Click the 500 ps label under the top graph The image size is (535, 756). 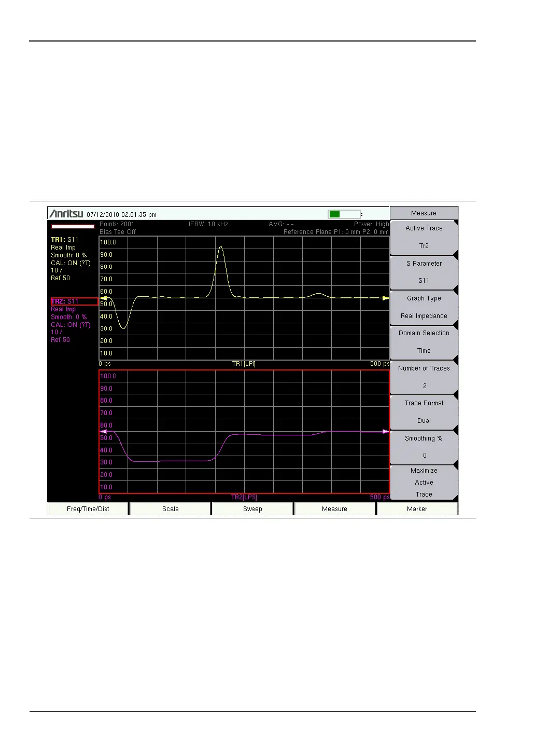(x=379, y=364)
